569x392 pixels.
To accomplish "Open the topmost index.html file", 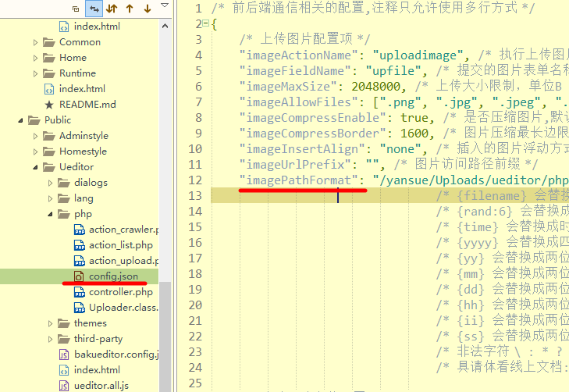I will tap(97, 26).
